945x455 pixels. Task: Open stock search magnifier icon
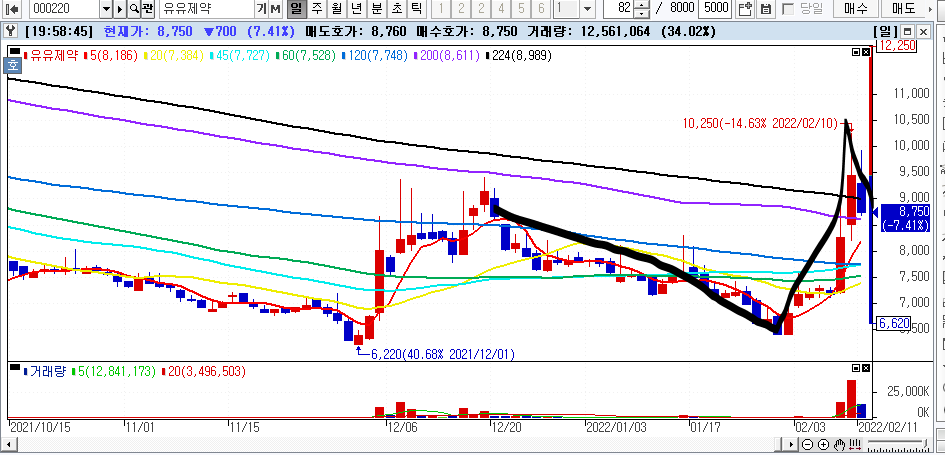[134, 8]
